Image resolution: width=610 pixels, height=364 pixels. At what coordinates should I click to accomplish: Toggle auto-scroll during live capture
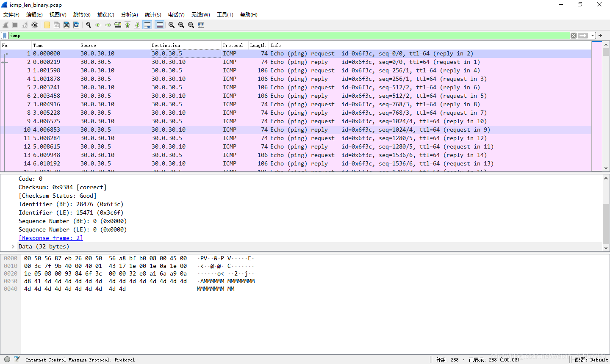pos(147,25)
